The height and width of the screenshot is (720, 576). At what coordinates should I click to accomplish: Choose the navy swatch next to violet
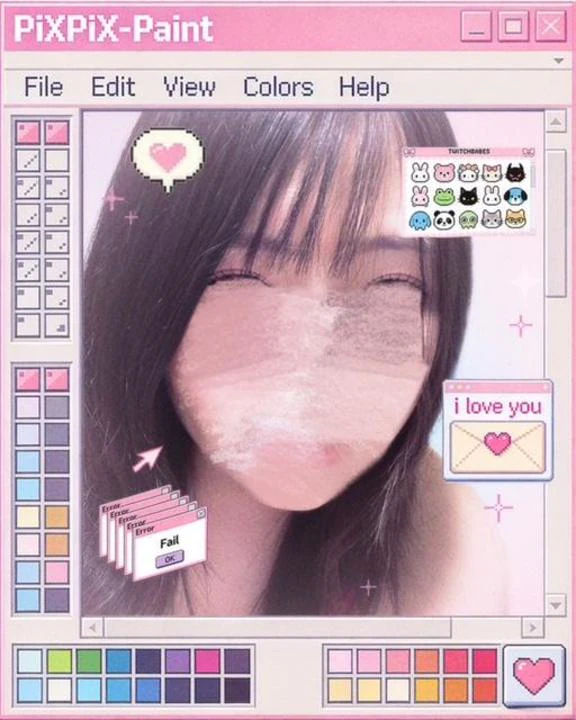coord(148,661)
